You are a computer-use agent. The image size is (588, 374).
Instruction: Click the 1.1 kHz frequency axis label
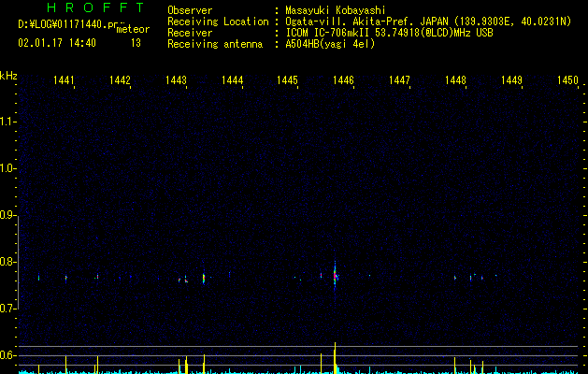point(7,122)
